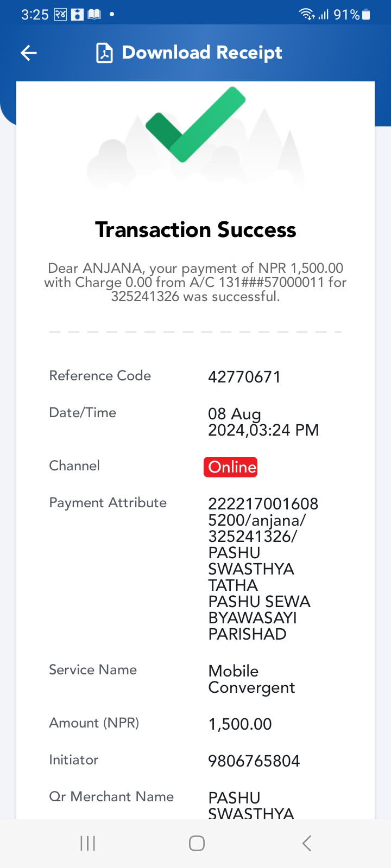Tap the battery icon in status bar

(x=367, y=15)
